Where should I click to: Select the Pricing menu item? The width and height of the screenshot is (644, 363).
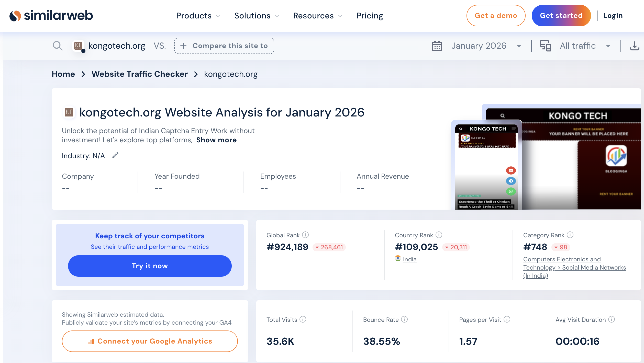370,16
